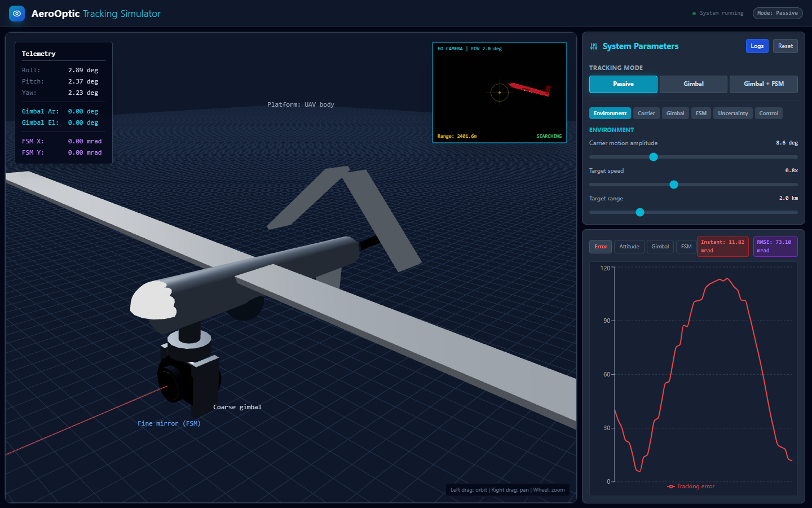Click the orbit/pan/zoom hint bar

507,490
